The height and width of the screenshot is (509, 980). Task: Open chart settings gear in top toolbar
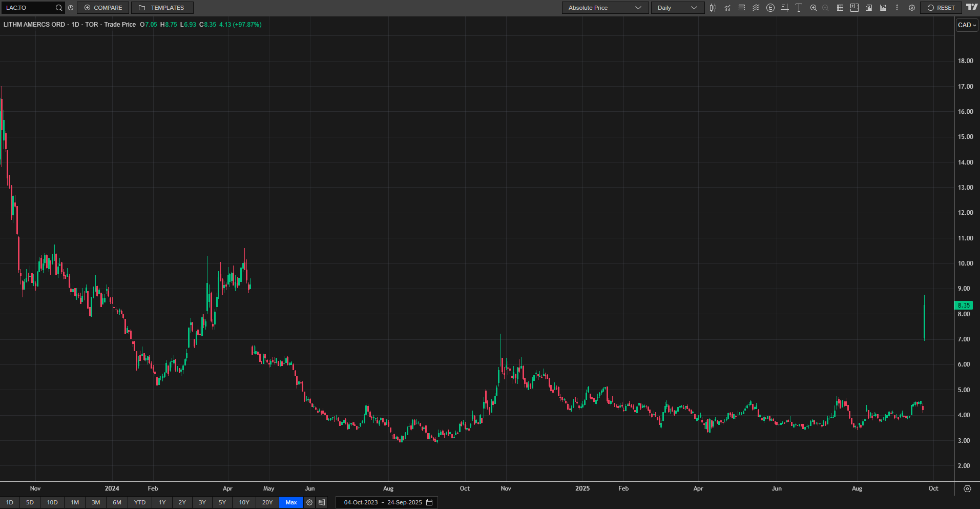pos(912,8)
